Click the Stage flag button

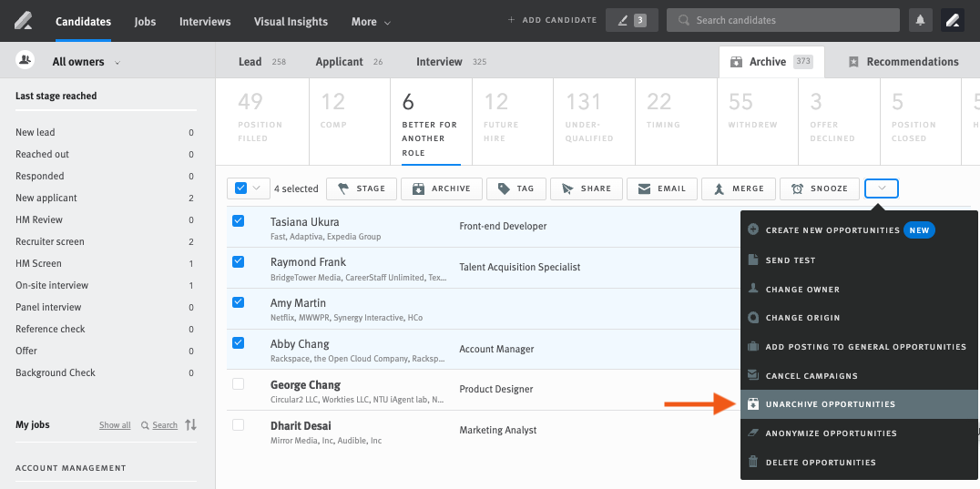coord(362,188)
